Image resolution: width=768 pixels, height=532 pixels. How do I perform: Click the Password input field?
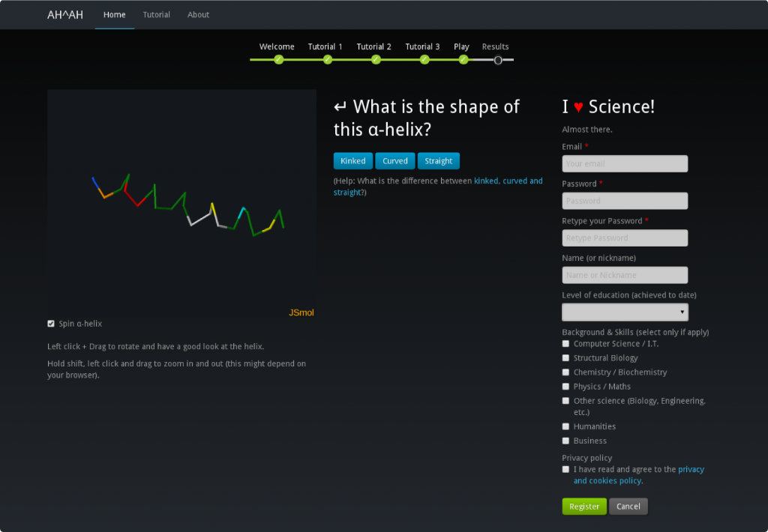click(x=625, y=201)
